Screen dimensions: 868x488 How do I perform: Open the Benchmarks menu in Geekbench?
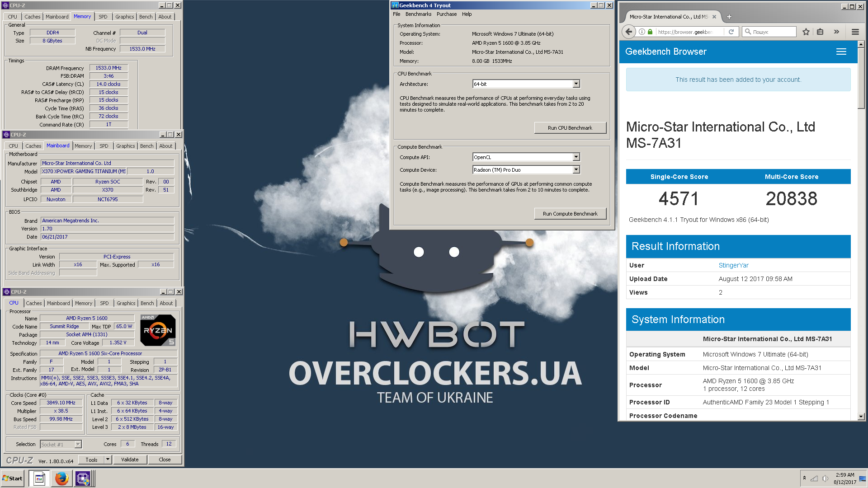click(x=418, y=14)
